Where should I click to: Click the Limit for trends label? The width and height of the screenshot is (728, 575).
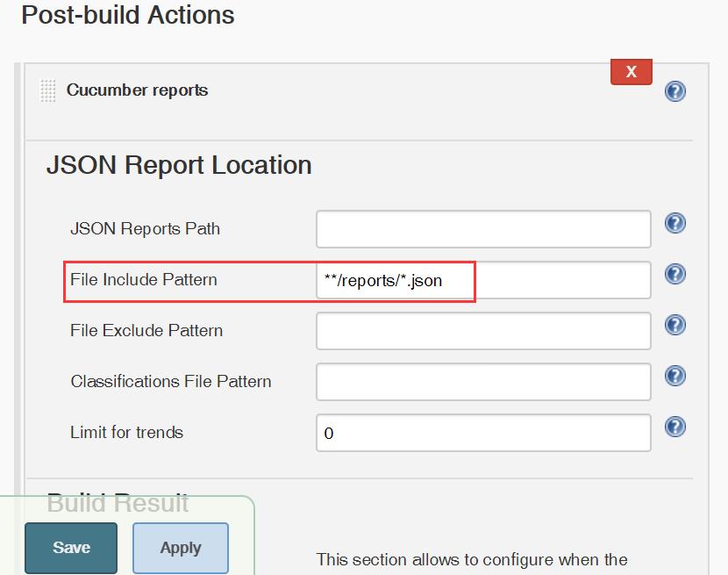click(x=126, y=433)
